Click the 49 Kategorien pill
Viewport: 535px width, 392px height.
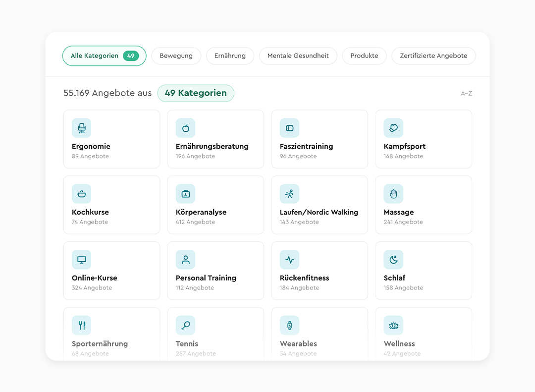tap(196, 93)
